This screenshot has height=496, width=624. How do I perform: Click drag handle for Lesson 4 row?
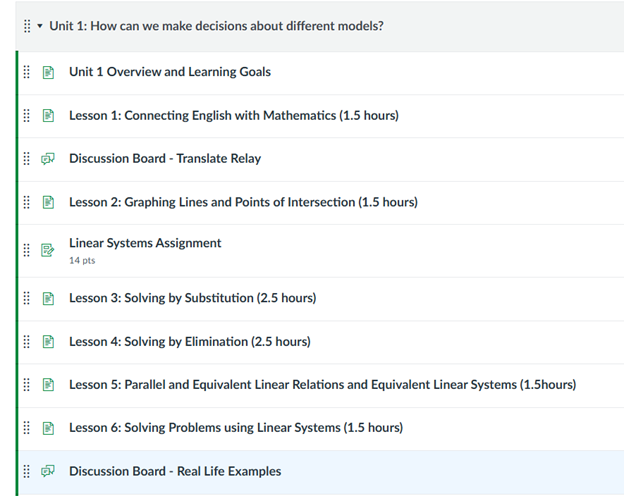tap(27, 342)
